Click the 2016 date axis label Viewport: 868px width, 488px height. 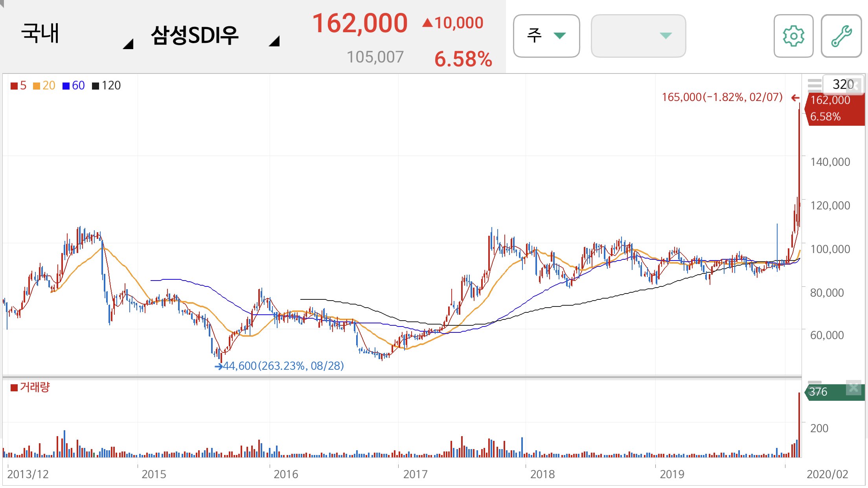coord(286,474)
